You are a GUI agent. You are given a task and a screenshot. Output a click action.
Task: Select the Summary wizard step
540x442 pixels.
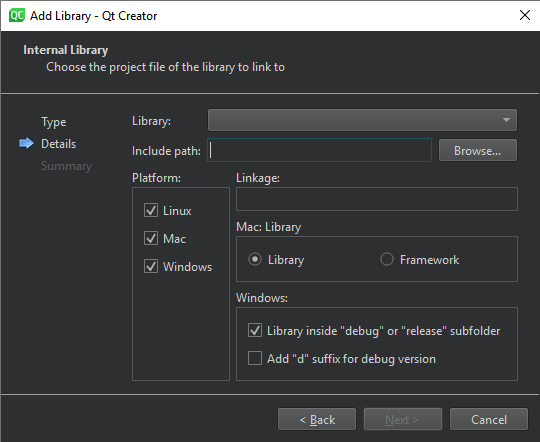66,166
